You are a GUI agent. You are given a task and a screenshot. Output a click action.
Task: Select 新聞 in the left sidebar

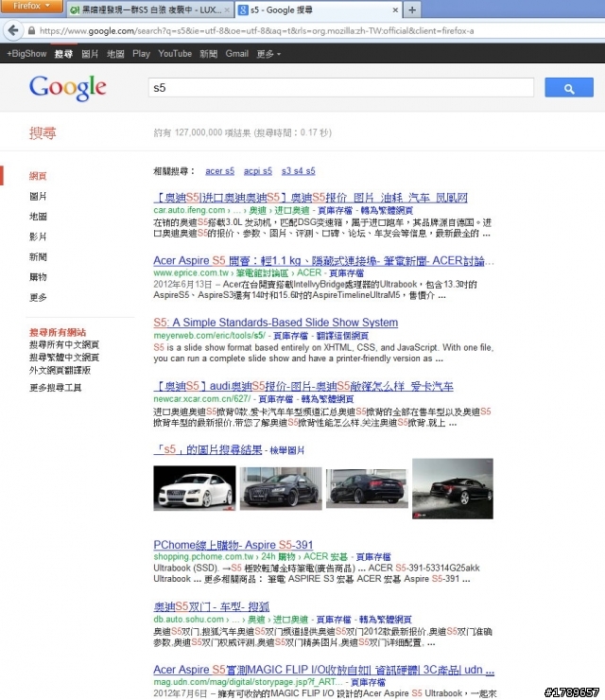[38, 256]
